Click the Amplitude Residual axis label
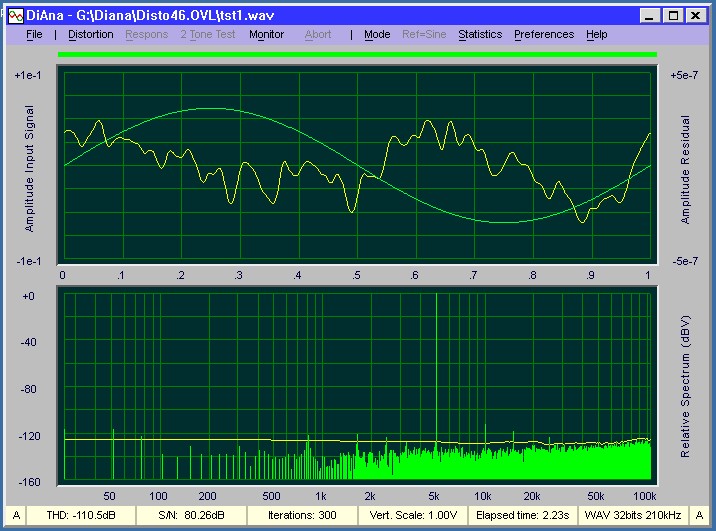Screen dimensions: 716x531 click(685, 169)
